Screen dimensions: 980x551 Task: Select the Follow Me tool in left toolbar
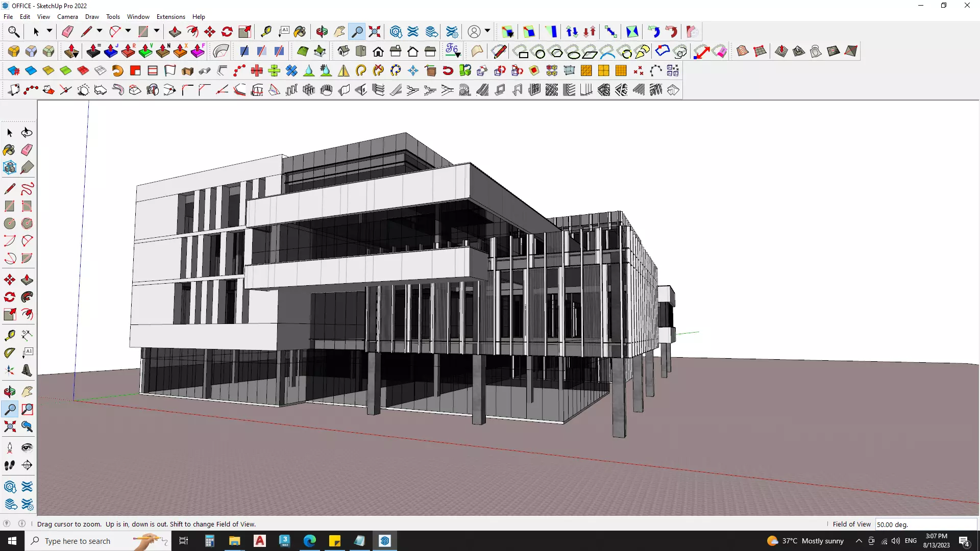27,297
